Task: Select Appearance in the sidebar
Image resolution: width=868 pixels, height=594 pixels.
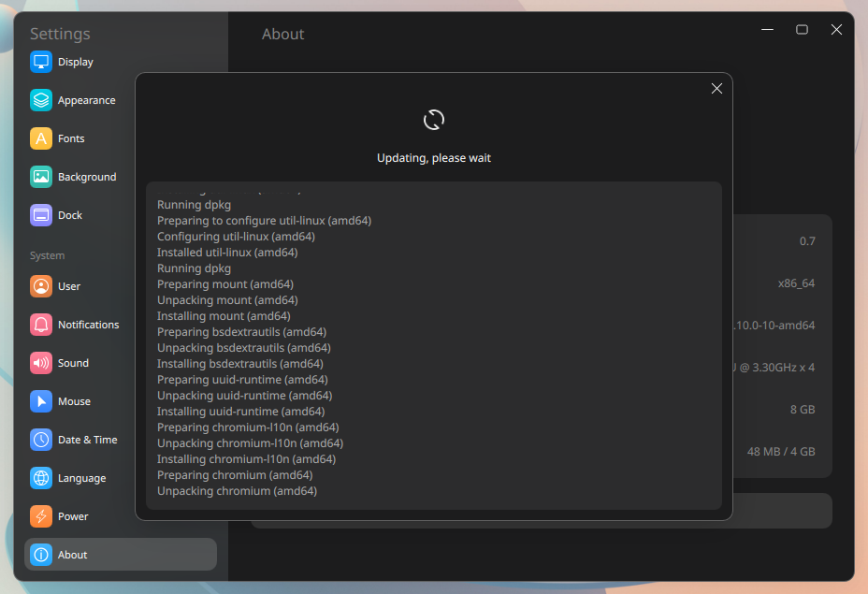Action: click(87, 100)
